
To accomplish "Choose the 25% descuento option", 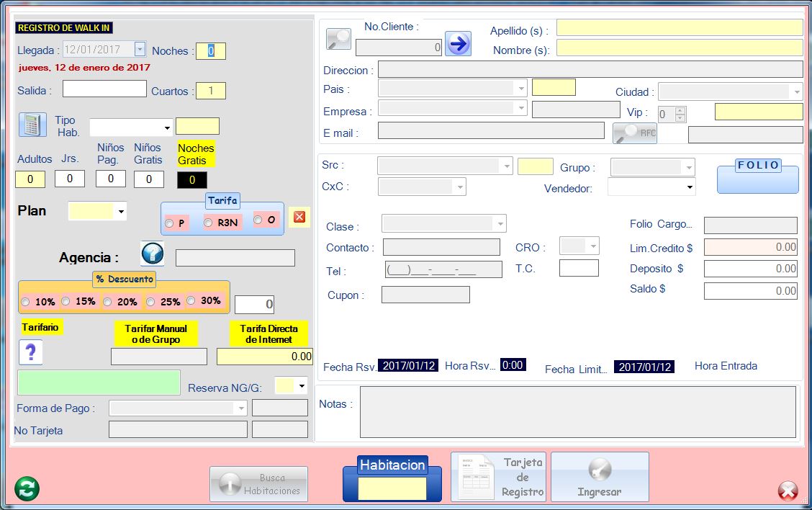I will tap(150, 302).
